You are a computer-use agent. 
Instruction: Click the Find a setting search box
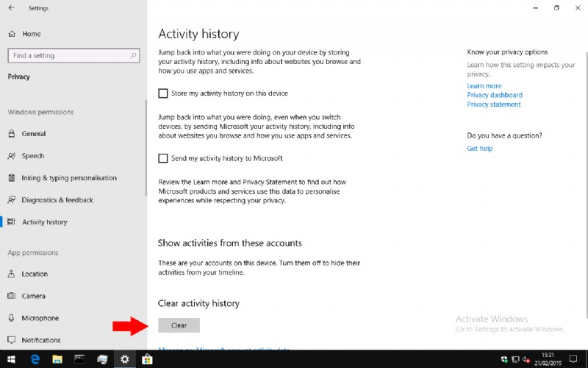click(74, 56)
